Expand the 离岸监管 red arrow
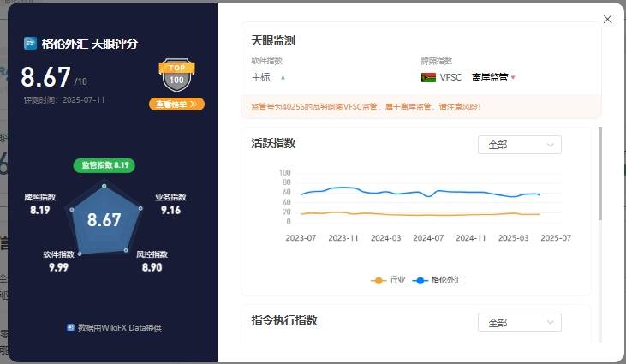 coord(513,77)
